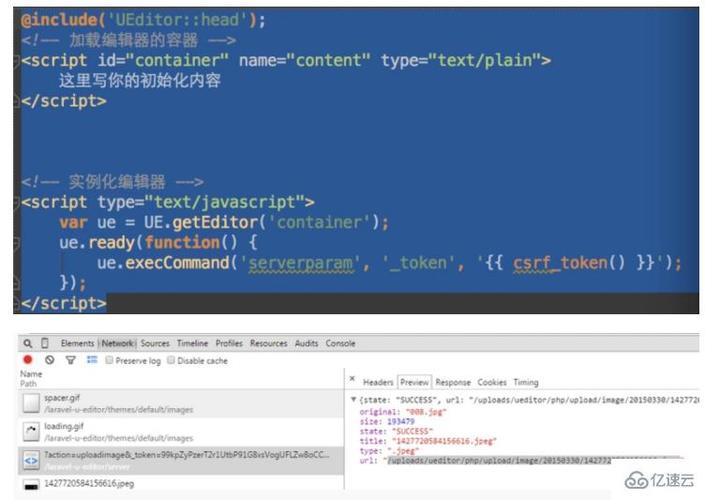The height and width of the screenshot is (500, 705).
Task: Click the magnifier search icon in DevTools
Action: tap(28, 344)
